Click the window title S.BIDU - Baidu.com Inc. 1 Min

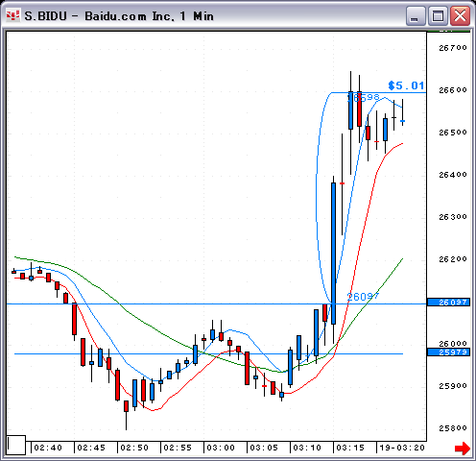tap(119, 16)
